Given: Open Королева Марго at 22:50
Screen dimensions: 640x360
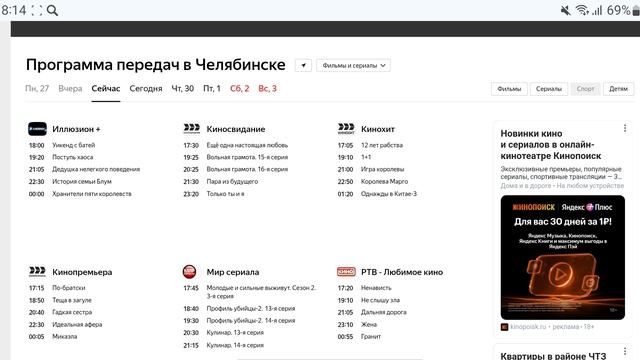Looking at the screenshot, I should click(384, 182).
